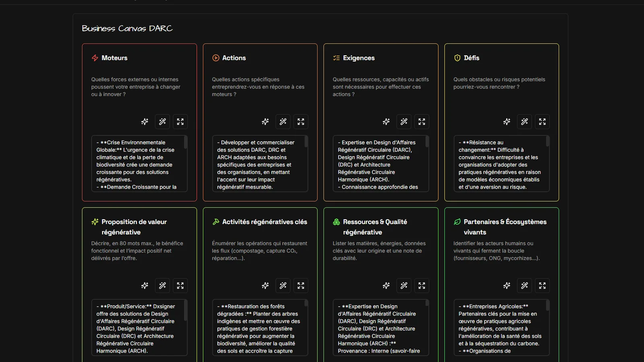The width and height of the screenshot is (644, 362).
Task: Click the 'Quelles forces externes ou internes' description
Action: [136, 87]
